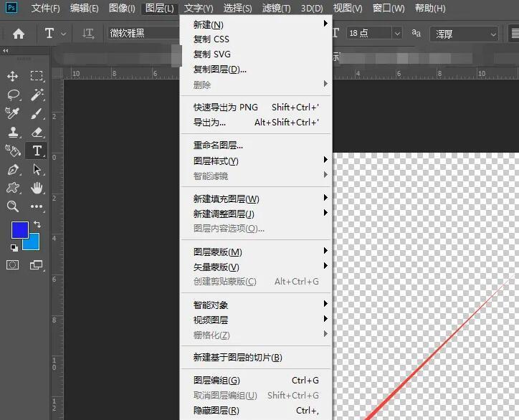Open the 文件(F) menu
The height and width of the screenshot is (420, 519).
coord(46,8)
